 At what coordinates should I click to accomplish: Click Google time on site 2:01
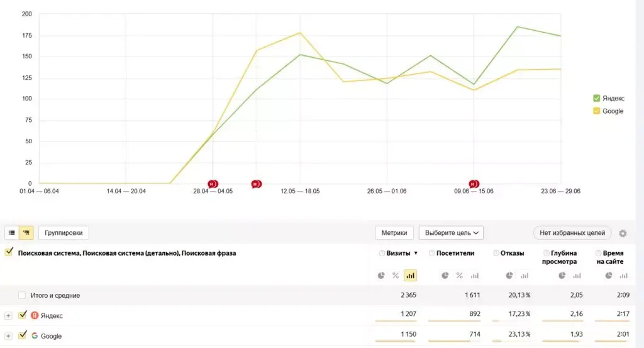623,334
